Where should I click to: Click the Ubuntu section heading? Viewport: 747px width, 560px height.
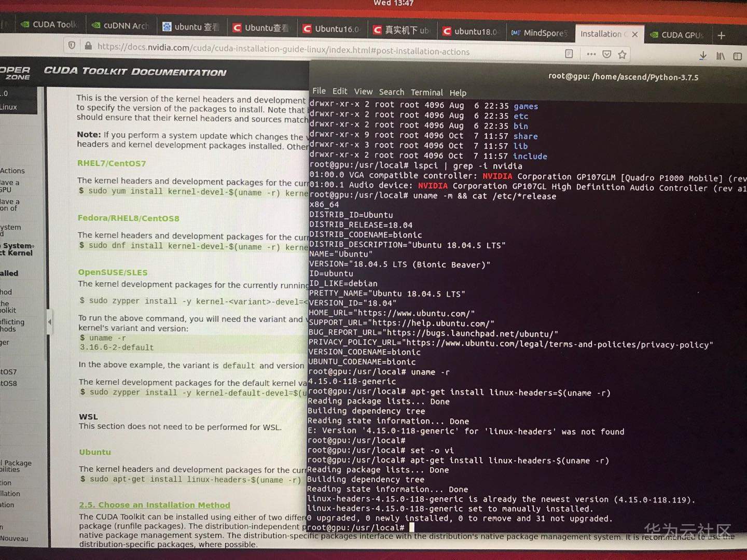click(x=95, y=452)
